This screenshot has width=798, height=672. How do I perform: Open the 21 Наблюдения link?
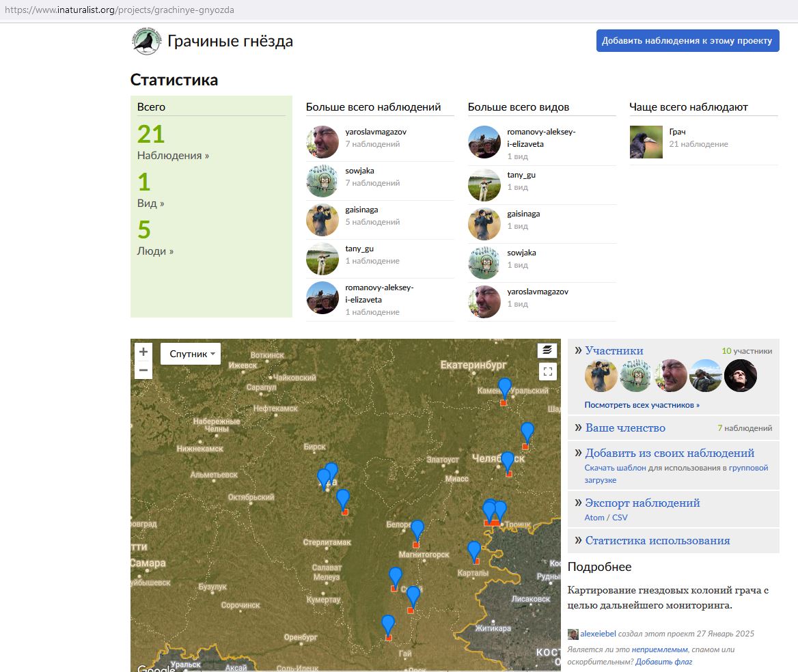click(173, 142)
